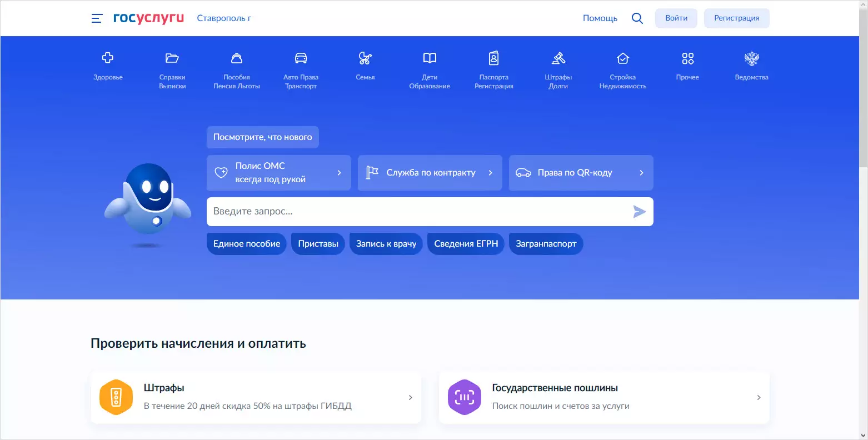Select the Загранпаспорт chip
The image size is (868, 440).
pyautogui.click(x=546, y=244)
